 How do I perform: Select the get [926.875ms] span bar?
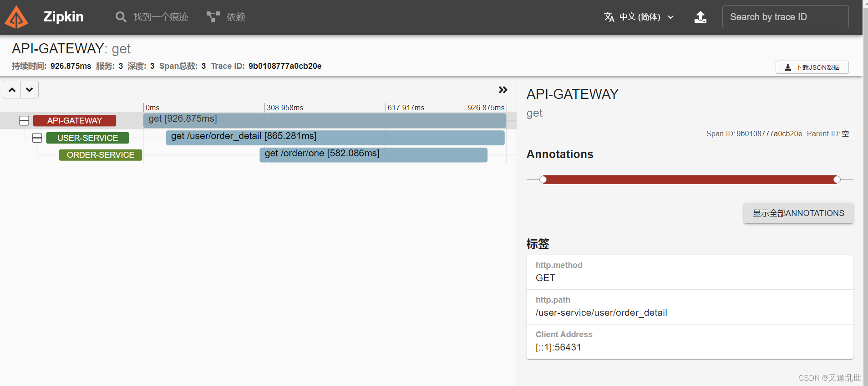pyautogui.click(x=325, y=120)
